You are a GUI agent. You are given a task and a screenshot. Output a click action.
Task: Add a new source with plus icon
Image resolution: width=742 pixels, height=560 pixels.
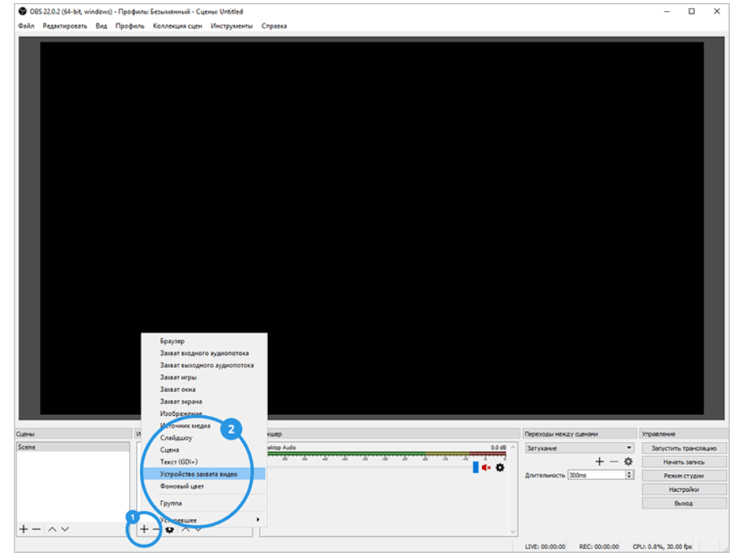pyautogui.click(x=144, y=530)
